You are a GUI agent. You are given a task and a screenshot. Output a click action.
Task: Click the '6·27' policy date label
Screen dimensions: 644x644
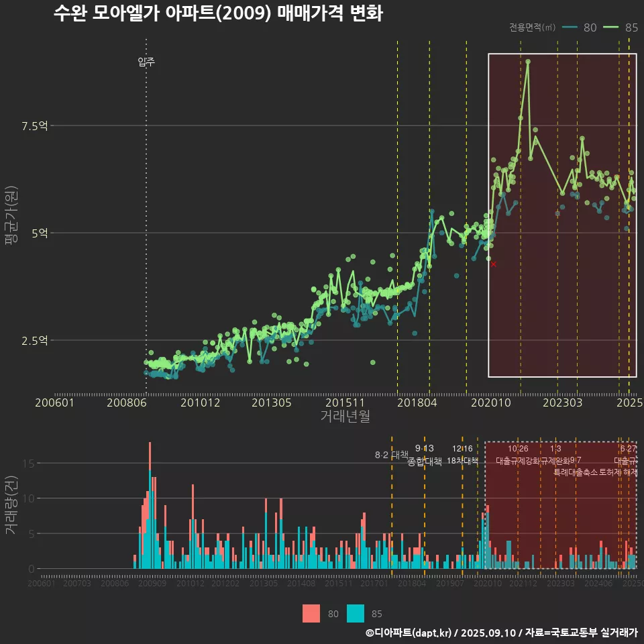click(x=629, y=449)
